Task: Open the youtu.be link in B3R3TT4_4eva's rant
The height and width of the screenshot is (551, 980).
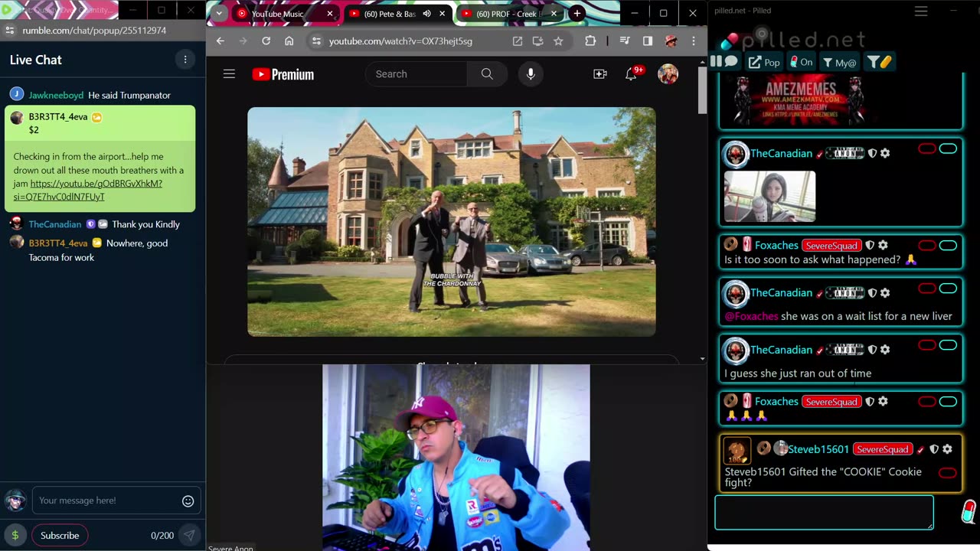Action: pyautogui.click(x=88, y=190)
